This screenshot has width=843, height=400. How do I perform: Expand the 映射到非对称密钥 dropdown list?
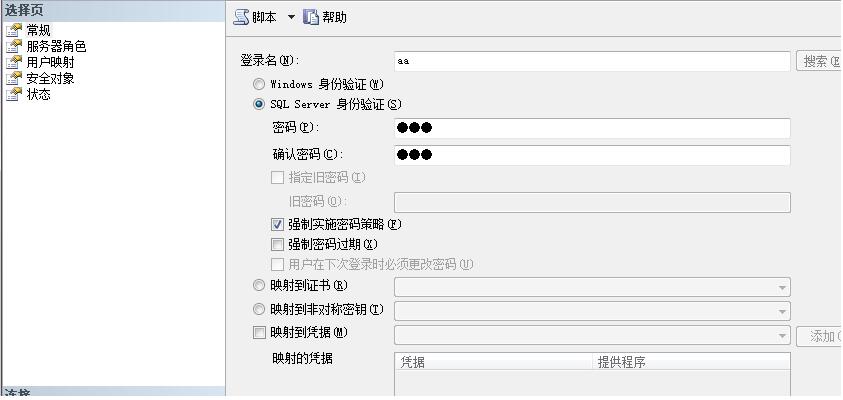(x=781, y=311)
